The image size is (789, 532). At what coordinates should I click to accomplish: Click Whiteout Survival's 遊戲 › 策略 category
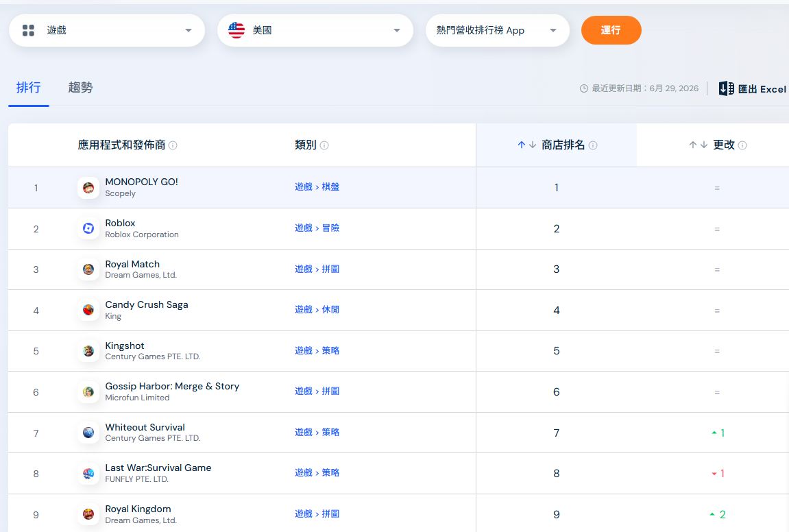click(x=317, y=433)
